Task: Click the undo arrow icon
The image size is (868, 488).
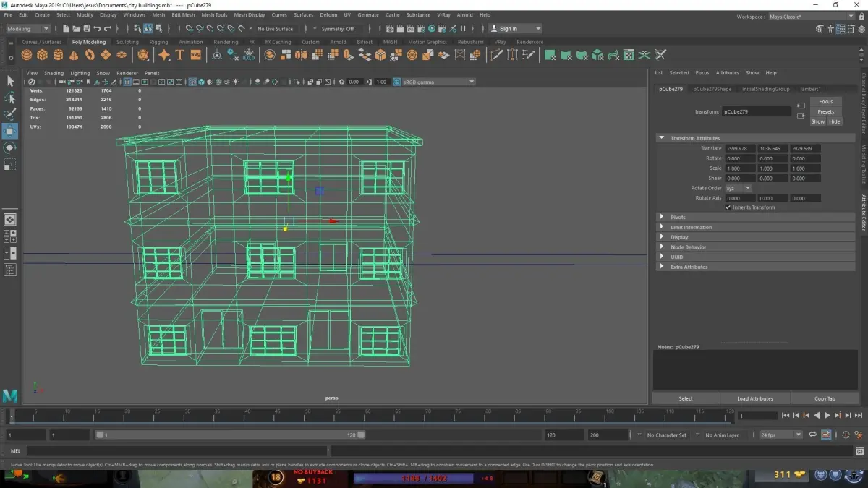Action: click(x=97, y=29)
